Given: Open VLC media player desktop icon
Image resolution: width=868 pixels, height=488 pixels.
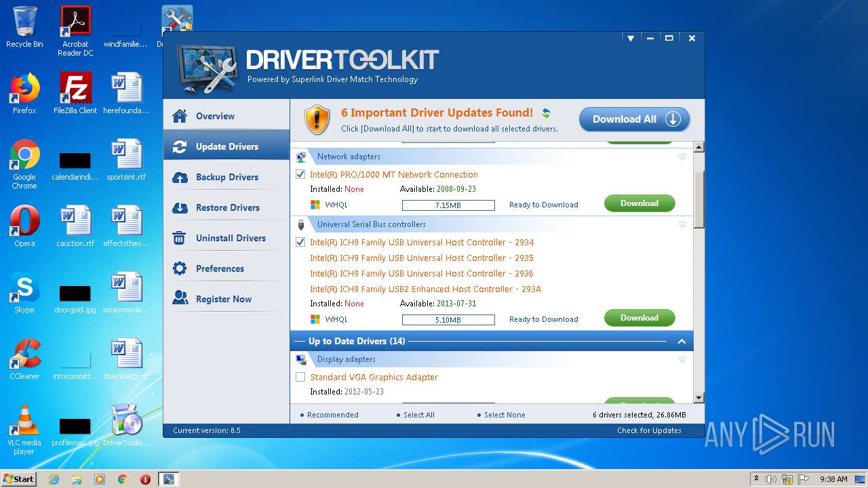Looking at the screenshot, I should point(24,430).
